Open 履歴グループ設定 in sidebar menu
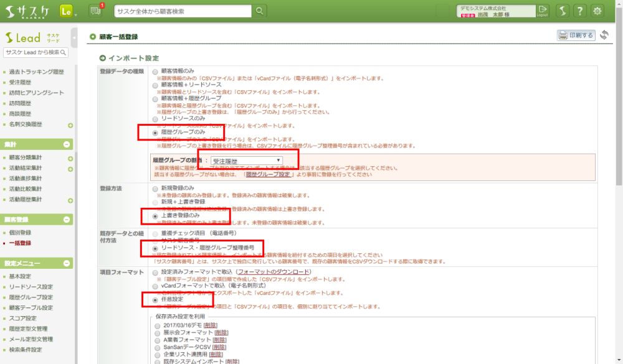The height and width of the screenshot is (364, 623). tap(31, 297)
